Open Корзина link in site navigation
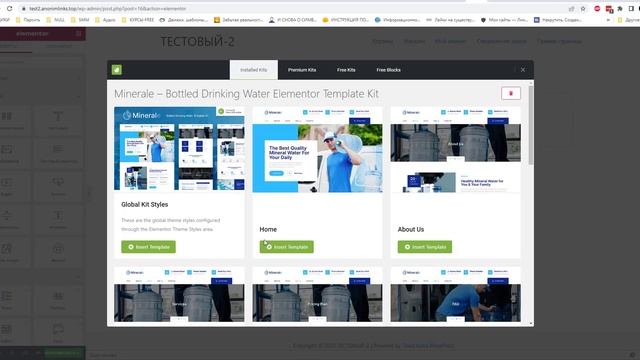This screenshot has height=360, width=640. pyautogui.click(x=383, y=41)
